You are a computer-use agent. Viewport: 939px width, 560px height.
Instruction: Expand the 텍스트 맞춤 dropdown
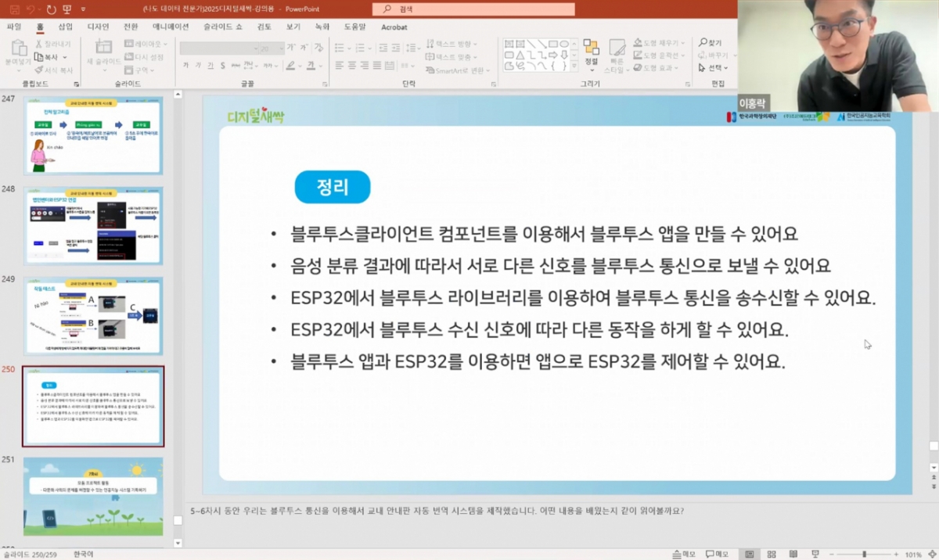(452, 57)
